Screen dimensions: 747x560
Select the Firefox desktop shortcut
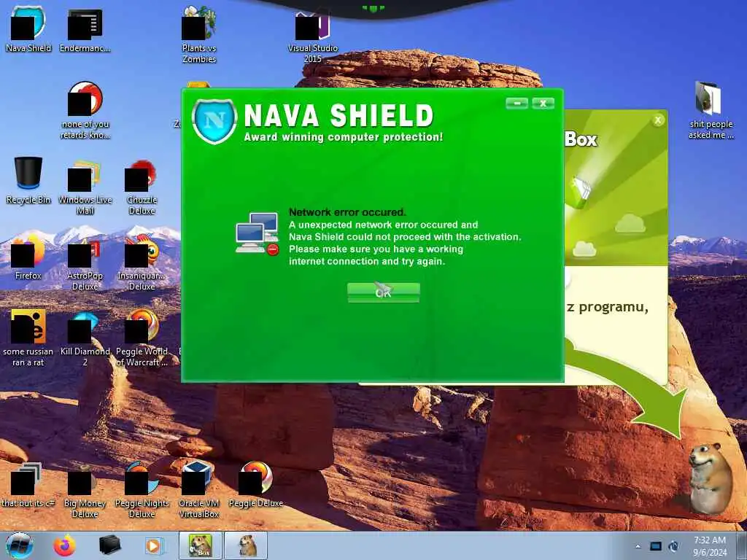coord(28,256)
